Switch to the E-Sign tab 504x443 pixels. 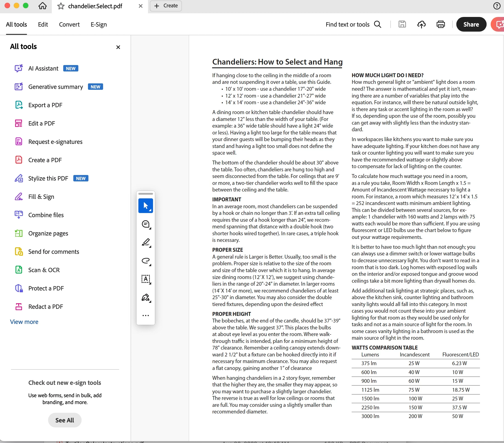(99, 25)
